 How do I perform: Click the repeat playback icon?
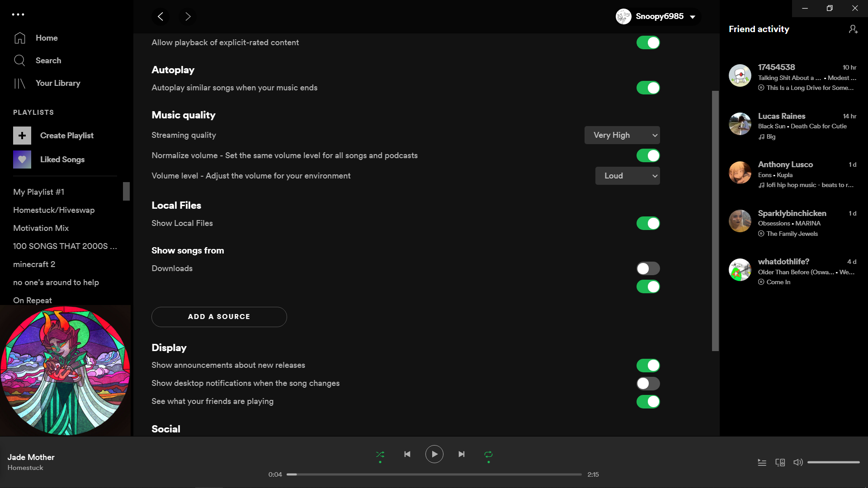click(x=488, y=454)
